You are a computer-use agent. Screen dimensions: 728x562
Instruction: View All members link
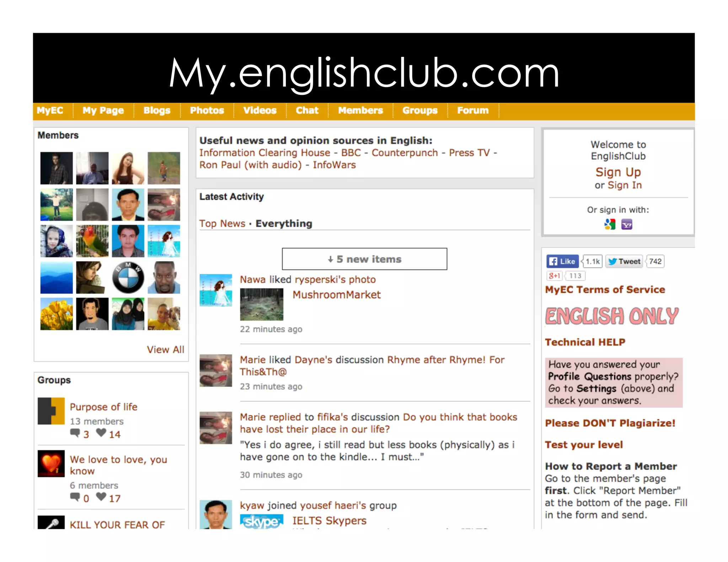point(166,350)
